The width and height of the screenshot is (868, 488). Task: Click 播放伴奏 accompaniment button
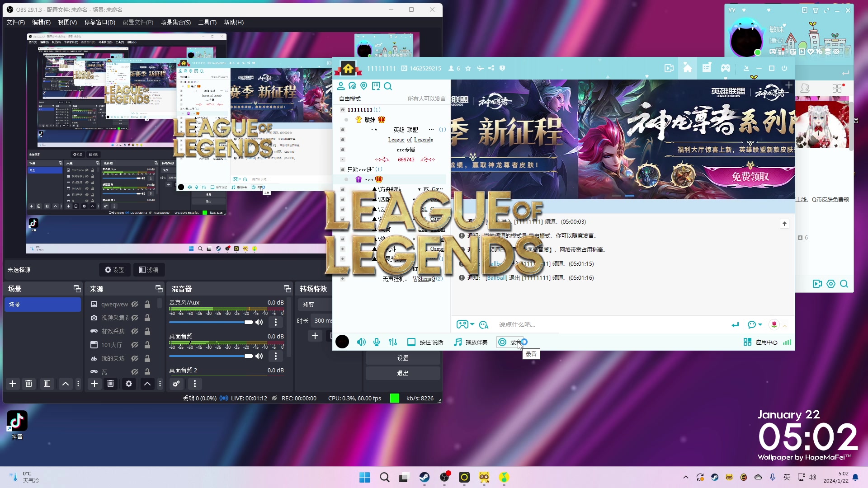[x=471, y=342]
